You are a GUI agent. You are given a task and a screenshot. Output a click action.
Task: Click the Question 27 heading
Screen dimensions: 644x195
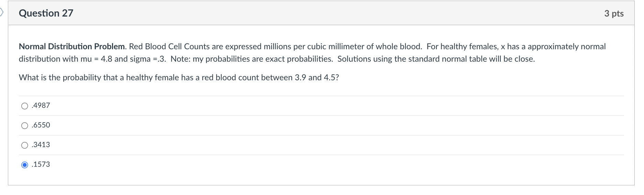(x=46, y=13)
